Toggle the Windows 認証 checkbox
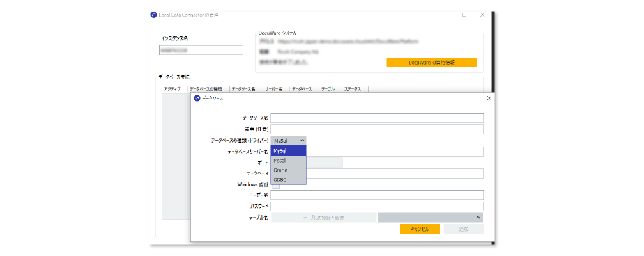Viewport: 644px width, 256px height. tap(275, 185)
